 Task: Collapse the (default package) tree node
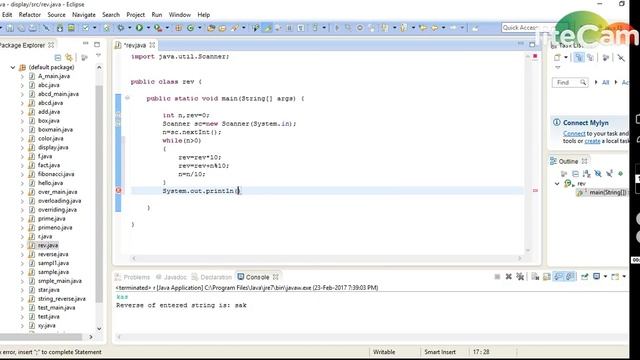(x=13, y=67)
